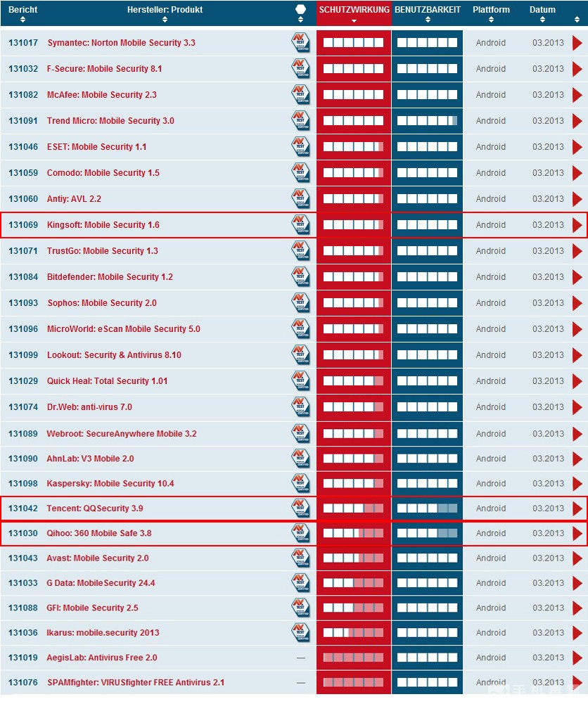The height and width of the screenshot is (711, 588).
Task: Click AV-TEST certified badge for G Data
Action: click(x=300, y=583)
